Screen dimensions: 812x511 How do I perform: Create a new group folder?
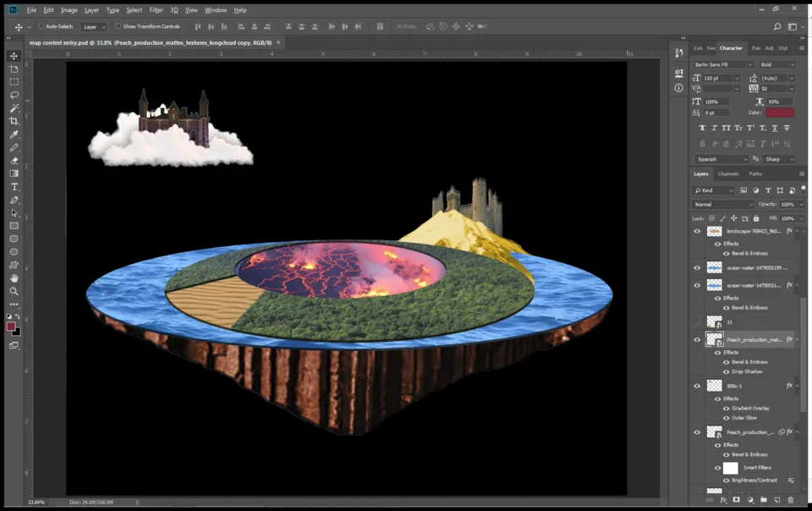click(763, 500)
